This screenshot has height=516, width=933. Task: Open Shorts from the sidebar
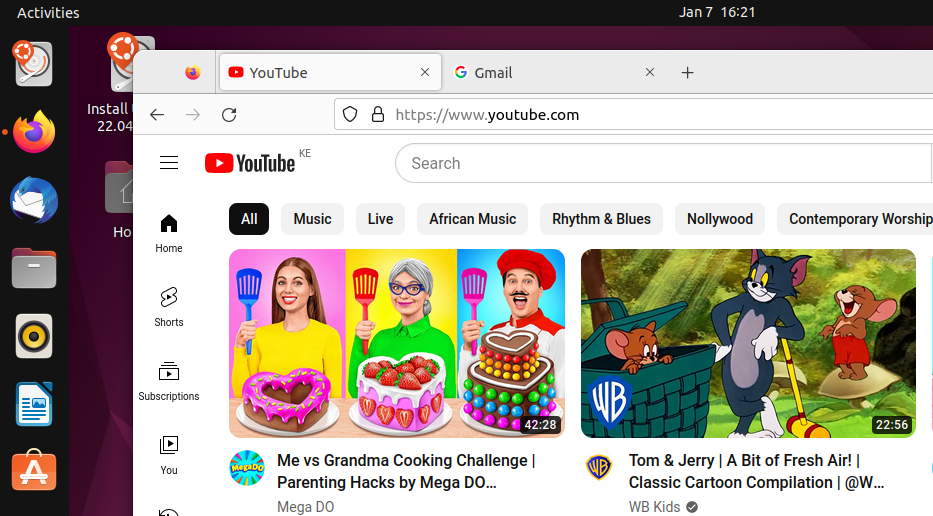point(169,307)
